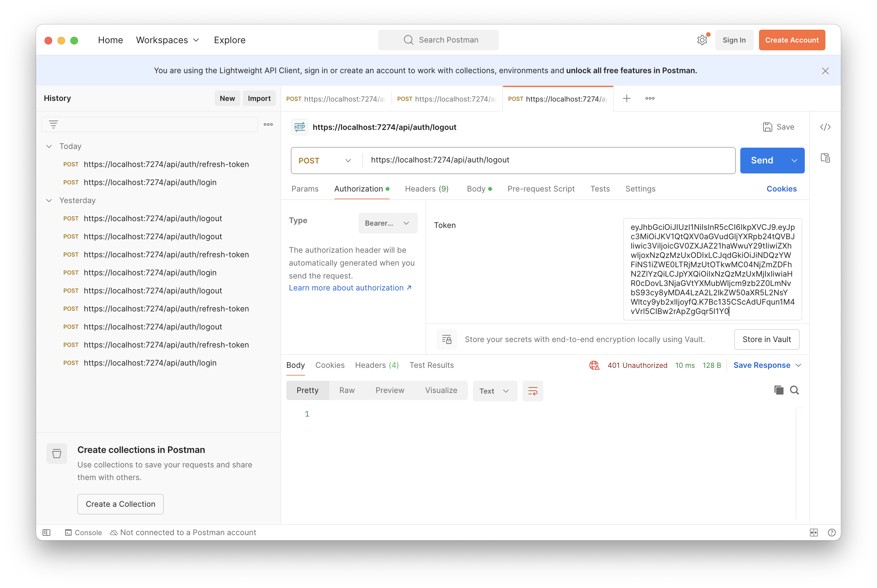Click the blue Send button
The image size is (877, 588).
pos(762,161)
